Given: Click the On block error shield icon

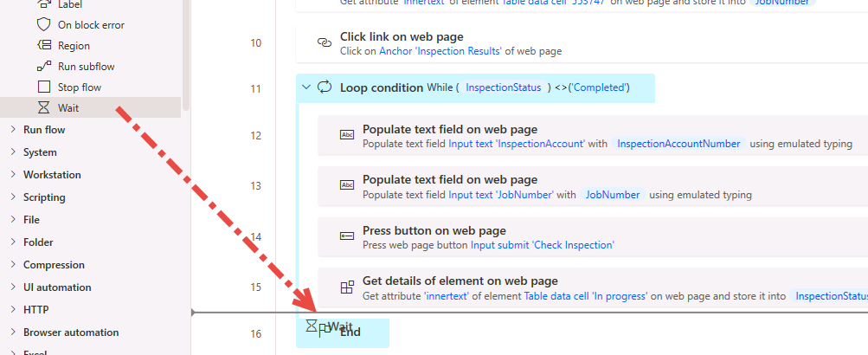Looking at the screenshot, I should tap(44, 24).
